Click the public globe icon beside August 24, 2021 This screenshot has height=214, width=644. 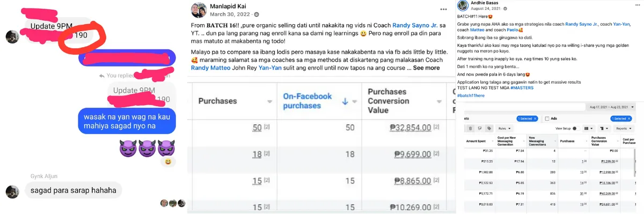point(505,9)
